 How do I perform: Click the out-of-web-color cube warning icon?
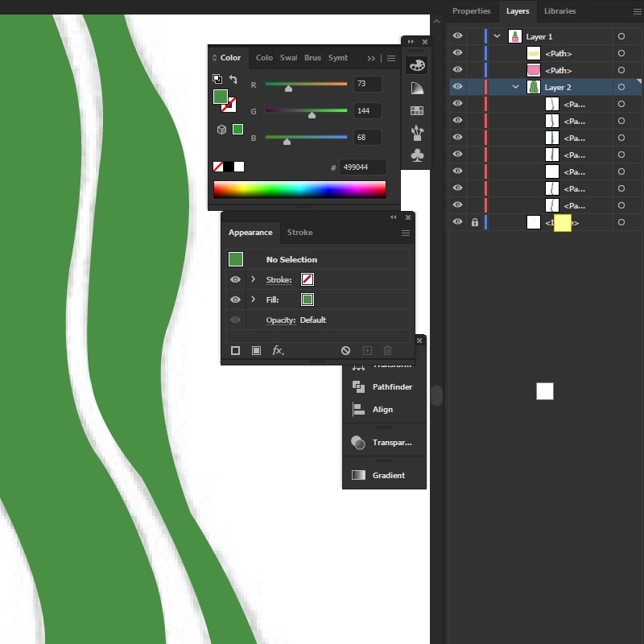coord(222,130)
